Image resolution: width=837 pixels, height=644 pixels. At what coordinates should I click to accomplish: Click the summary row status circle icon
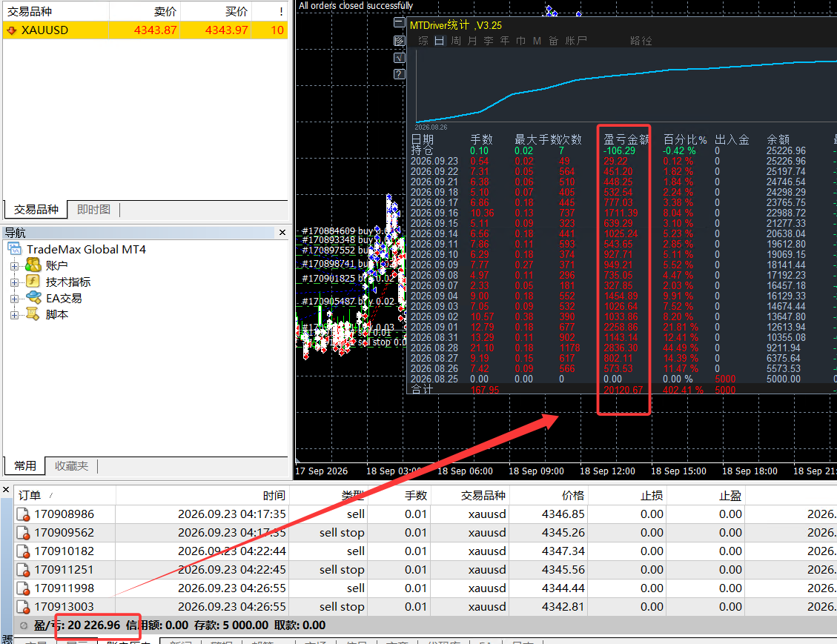click(24, 626)
